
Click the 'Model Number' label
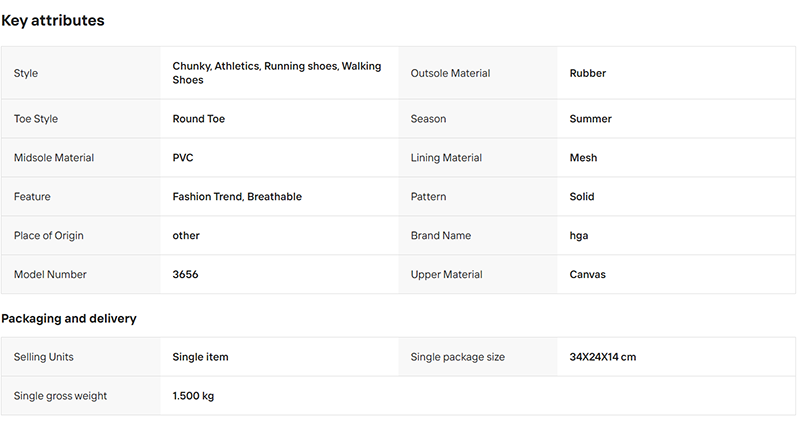pyautogui.click(x=50, y=275)
